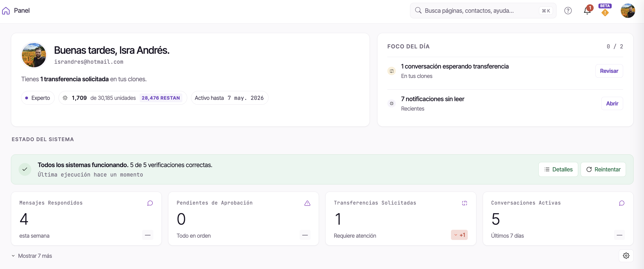Click the Mensajes Respondidos chat bubble icon

click(x=150, y=203)
